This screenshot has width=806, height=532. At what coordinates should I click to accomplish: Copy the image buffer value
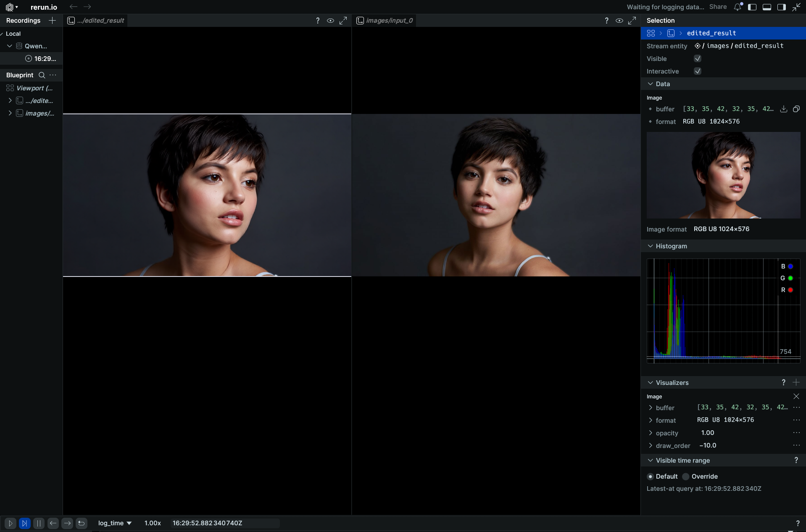(796, 109)
